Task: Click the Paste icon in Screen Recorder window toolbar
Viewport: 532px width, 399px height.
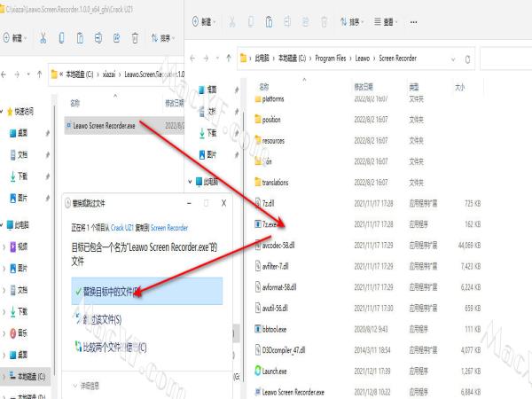Action: point(269,22)
